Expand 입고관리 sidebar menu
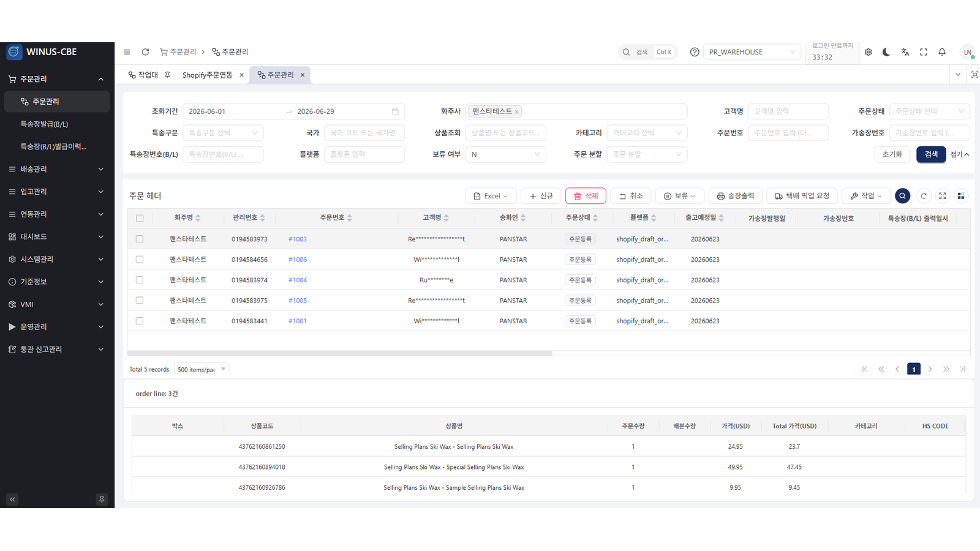The height and width of the screenshot is (551, 980). (57, 192)
